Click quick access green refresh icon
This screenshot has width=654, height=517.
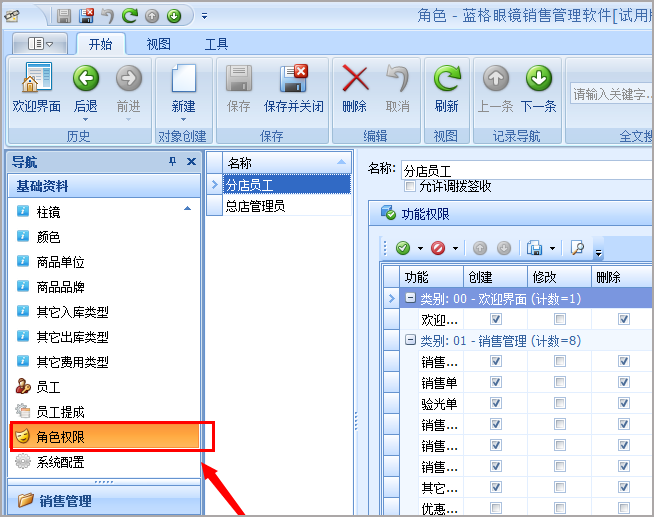[x=130, y=16]
